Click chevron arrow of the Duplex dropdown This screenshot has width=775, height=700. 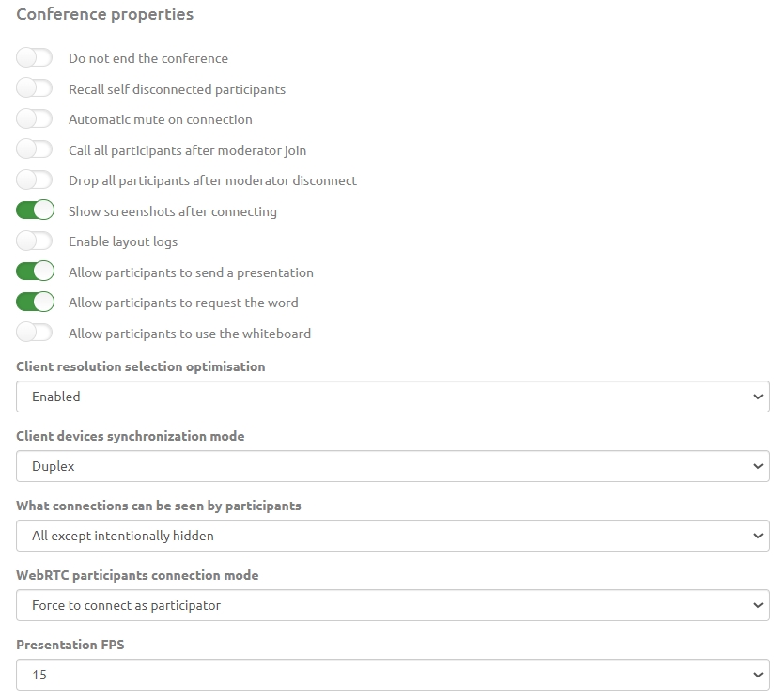758,466
